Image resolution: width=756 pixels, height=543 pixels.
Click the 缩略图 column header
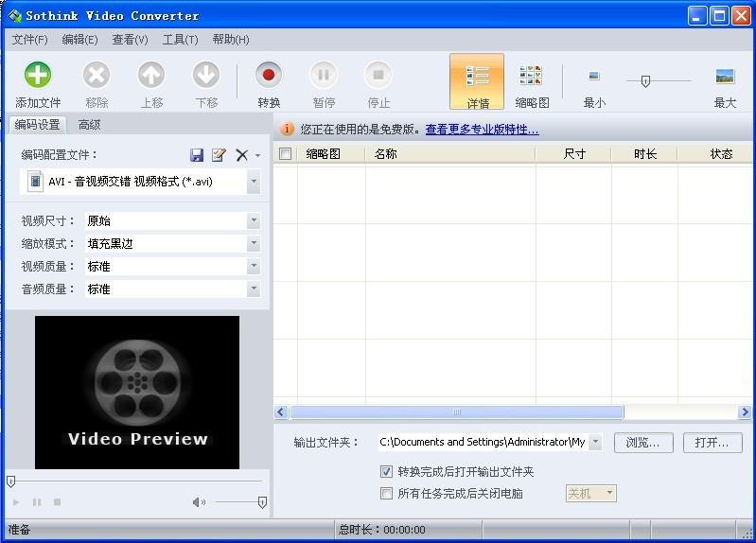(x=331, y=154)
